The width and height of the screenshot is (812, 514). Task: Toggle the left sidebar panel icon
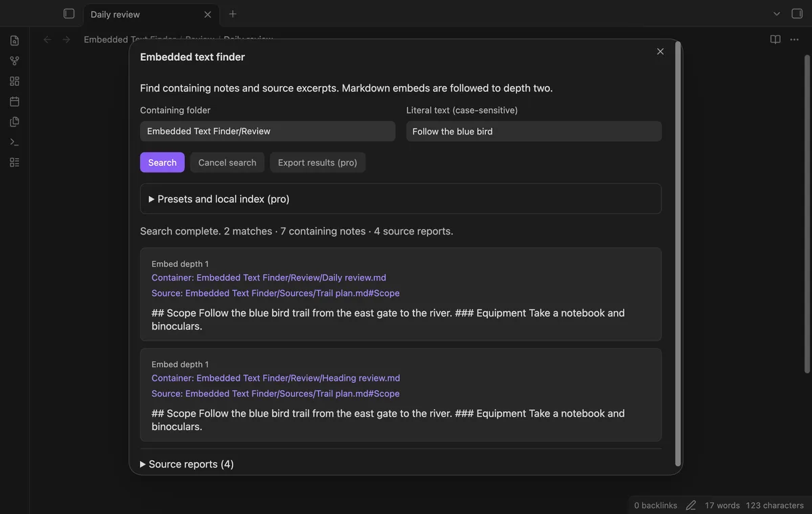click(69, 14)
